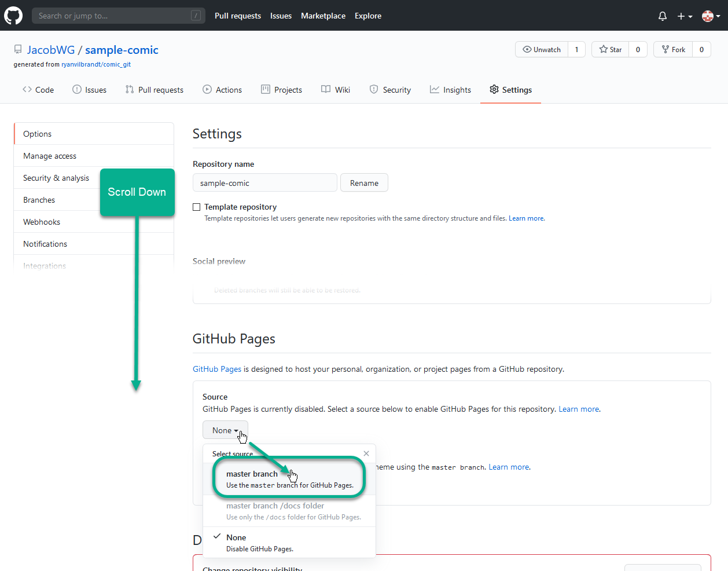Click the fork count 0
Screen dimensions: 728x571
tap(701, 49)
